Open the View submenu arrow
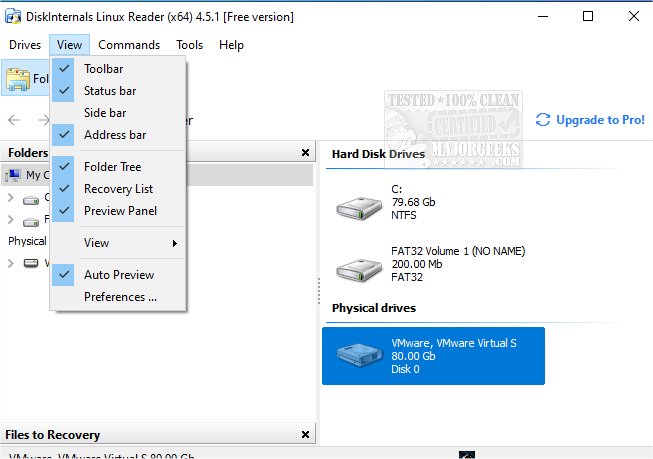 click(175, 243)
